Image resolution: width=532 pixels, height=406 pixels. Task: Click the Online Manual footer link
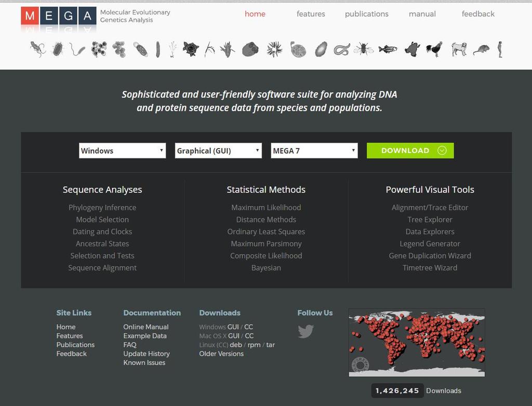pos(146,327)
